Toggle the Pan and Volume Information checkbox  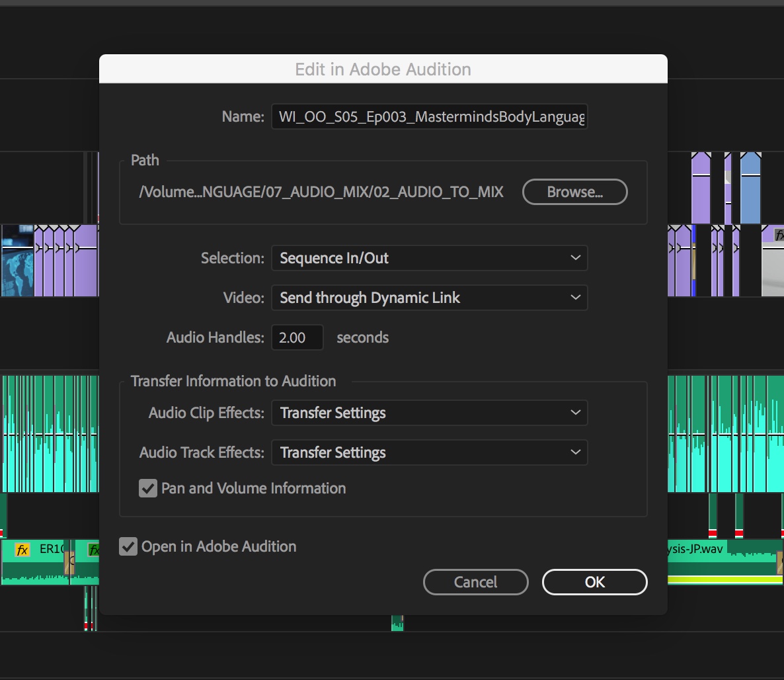(148, 488)
